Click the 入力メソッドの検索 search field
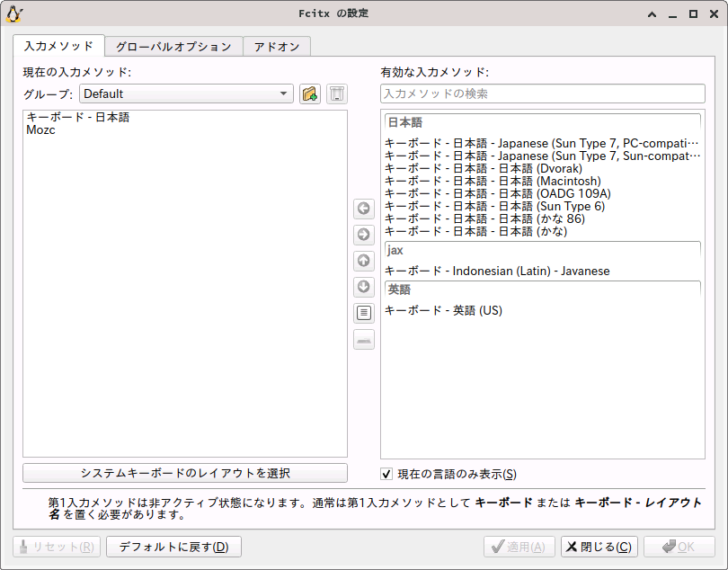The height and width of the screenshot is (570, 728). click(x=542, y=94)
